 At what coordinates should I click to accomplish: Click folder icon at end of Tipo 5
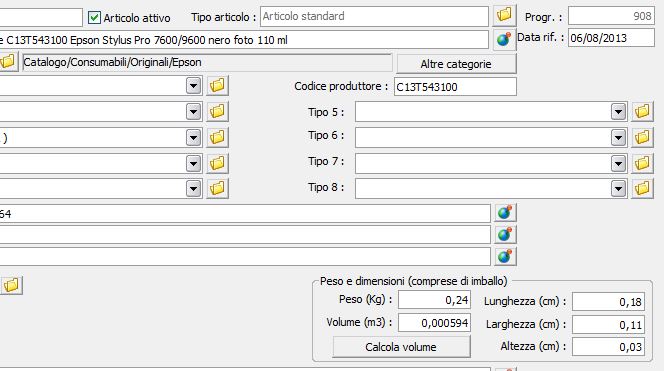[642, 111]
